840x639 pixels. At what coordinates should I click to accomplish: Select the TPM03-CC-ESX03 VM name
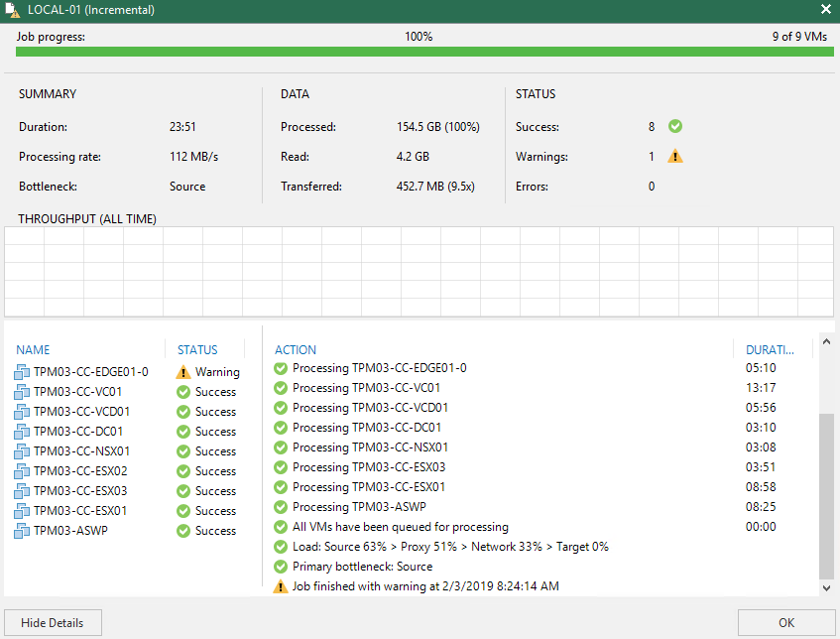[80, 491]
